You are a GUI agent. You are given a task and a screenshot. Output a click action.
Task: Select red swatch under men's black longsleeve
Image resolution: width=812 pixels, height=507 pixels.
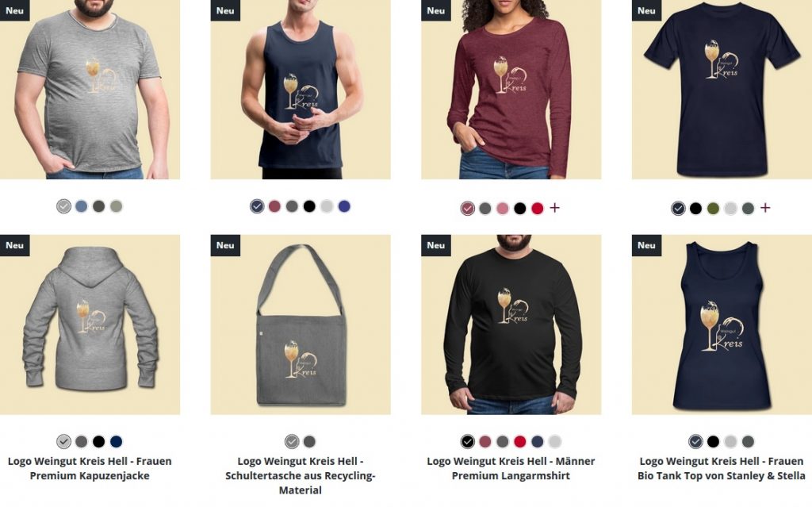[x=520, y=442]
